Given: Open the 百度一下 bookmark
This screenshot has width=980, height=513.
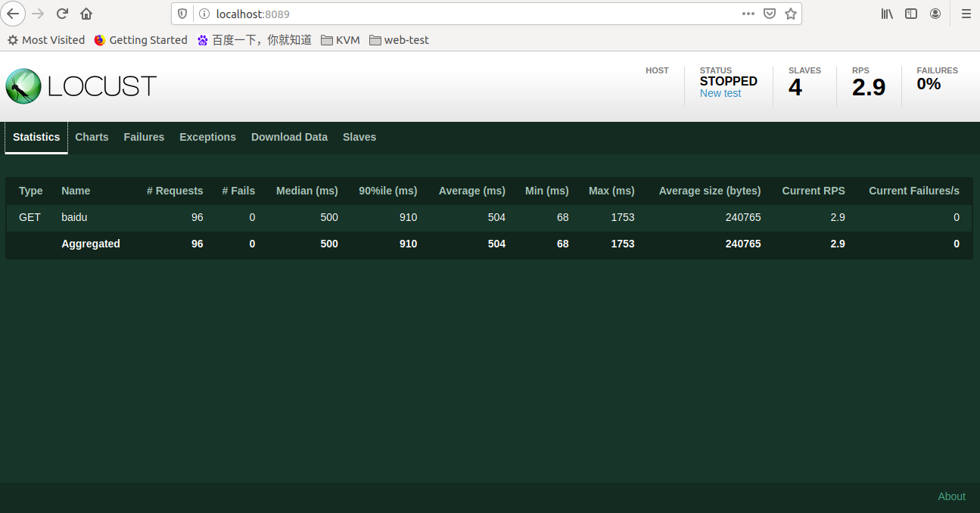Looking at the screenshot, I should tap(254, 40).
